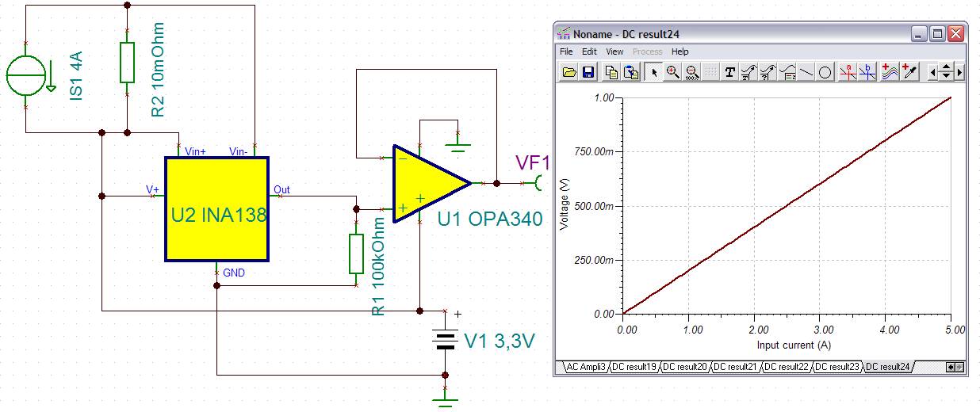Click the 'IS1 4A' text label
Image resolution: width=980 pixels, height=412 pixels.
(x=77, y=76)
